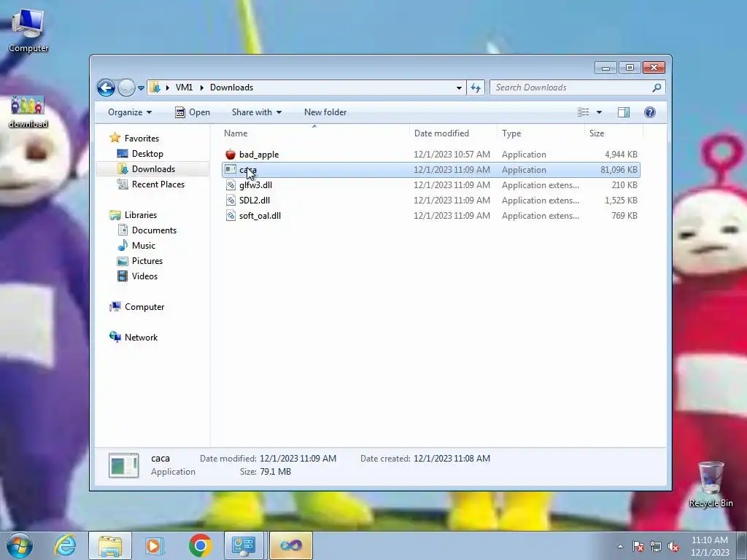Screen dimensions: 747x560
Task: Create a New folder
Action: click(325, 112)
